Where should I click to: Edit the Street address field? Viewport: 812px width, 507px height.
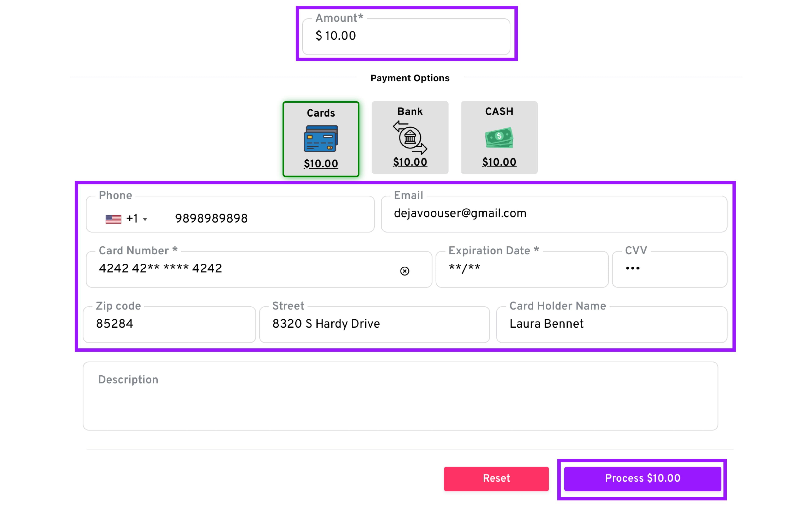(x=374, y=324)
